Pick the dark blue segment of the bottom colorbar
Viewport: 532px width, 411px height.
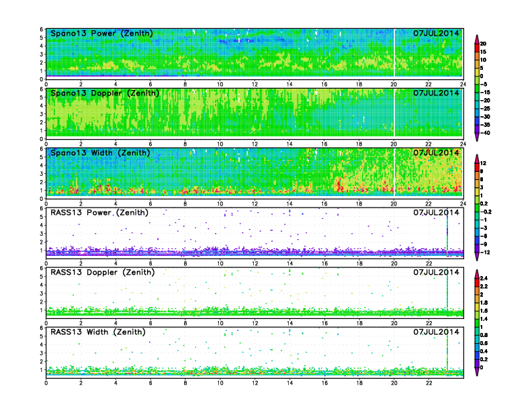click(x=477, y=355)
